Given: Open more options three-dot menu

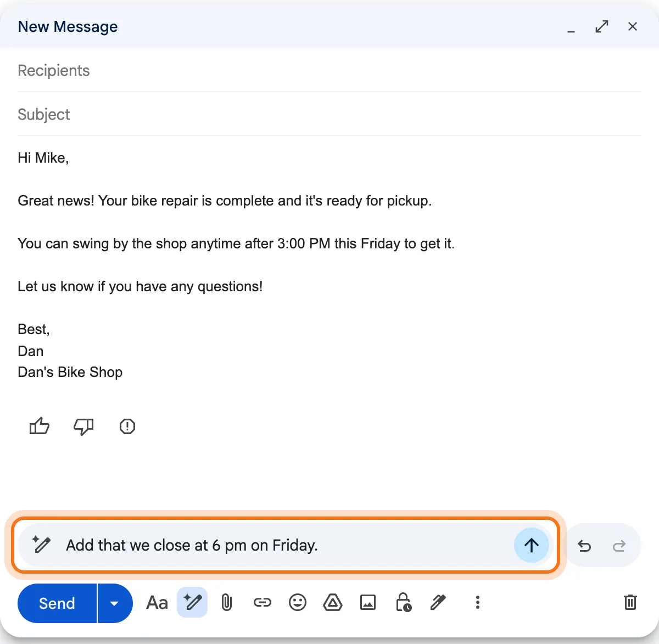Looking at the screenshot, I should click(478, 602).
